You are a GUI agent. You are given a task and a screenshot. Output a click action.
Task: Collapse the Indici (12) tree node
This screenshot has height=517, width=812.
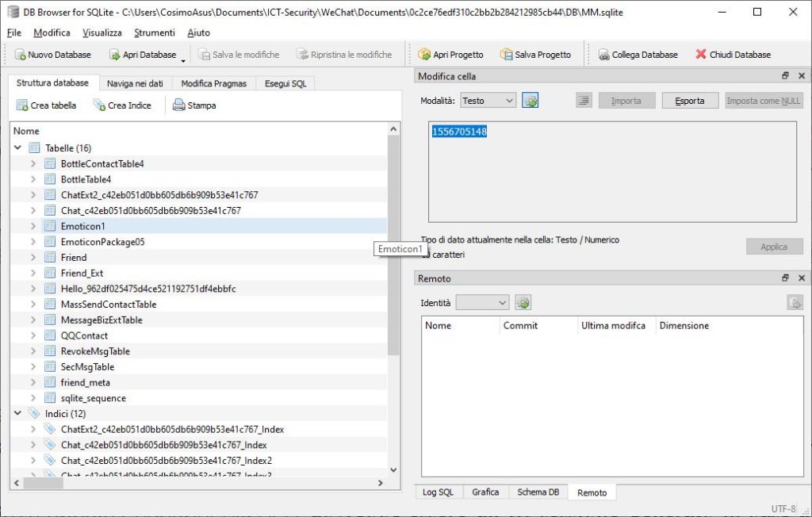pyautogui.click(x=17, y=413)
